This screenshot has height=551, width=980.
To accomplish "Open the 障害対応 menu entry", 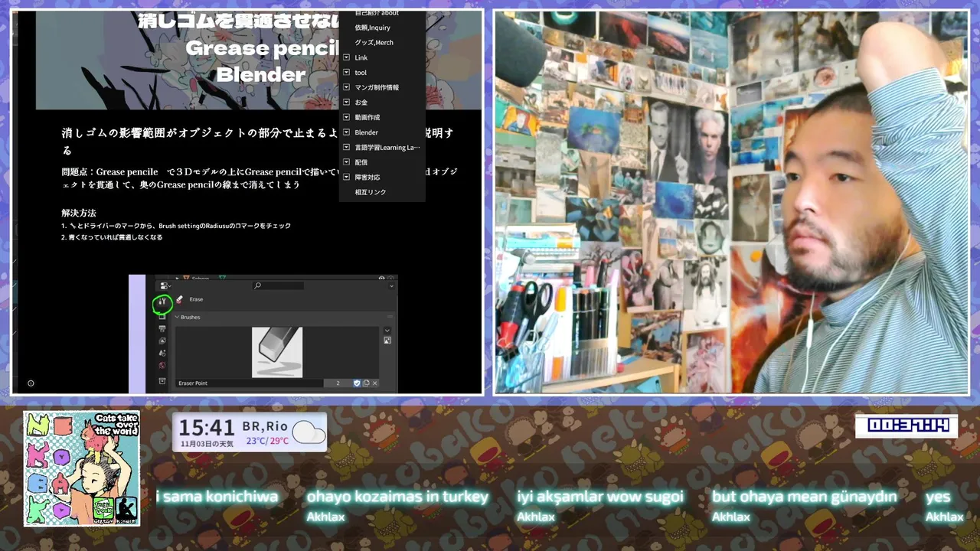I will (x=367, y=177).
